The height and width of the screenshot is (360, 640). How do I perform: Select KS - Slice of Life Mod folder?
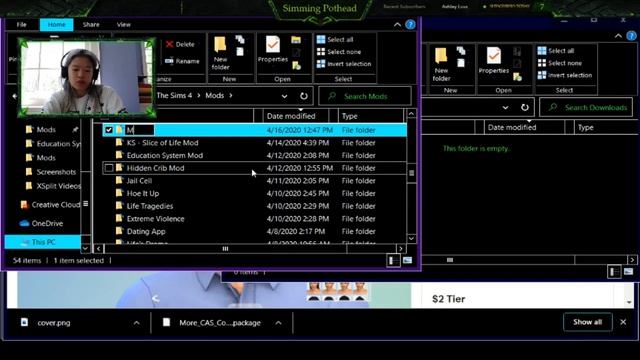coord(162,143)
